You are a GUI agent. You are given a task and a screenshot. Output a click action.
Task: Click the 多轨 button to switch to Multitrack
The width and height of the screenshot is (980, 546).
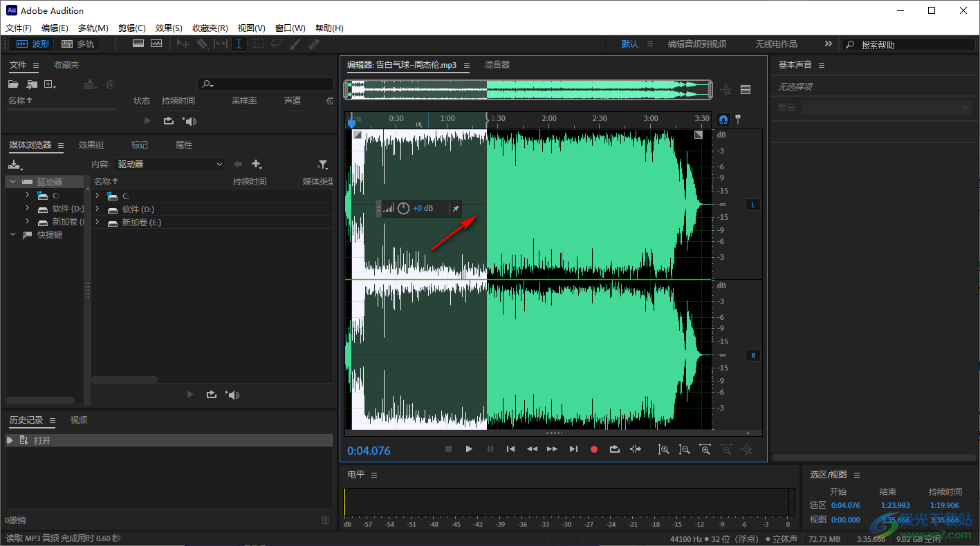[x=77, y=43]
